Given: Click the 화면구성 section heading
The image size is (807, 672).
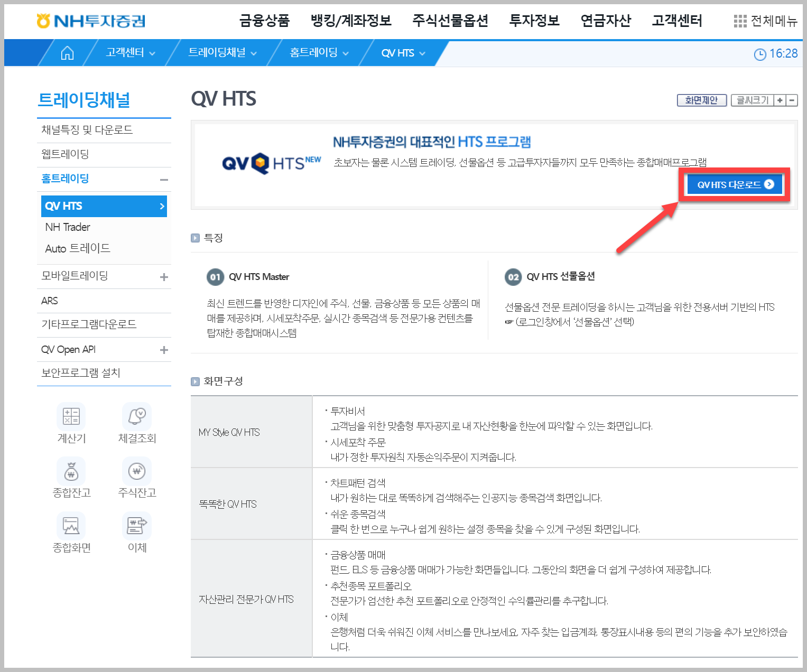Looking at the screenshot, I should (x=223, y=381).
